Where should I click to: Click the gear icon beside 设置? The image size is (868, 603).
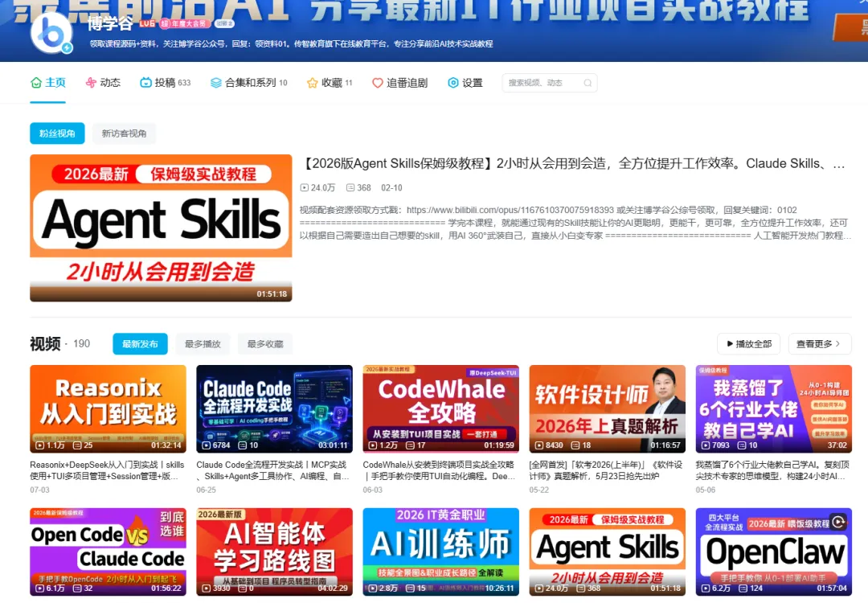pos(452,83)
